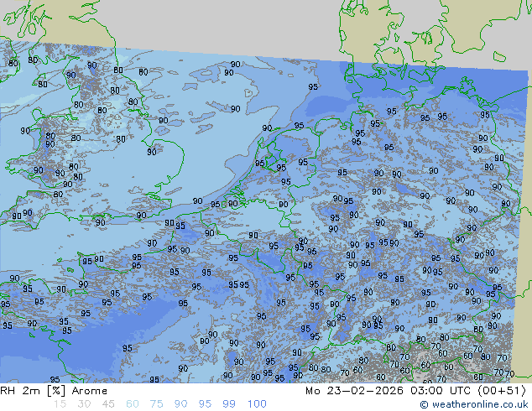Pick legend value 15

60,404
